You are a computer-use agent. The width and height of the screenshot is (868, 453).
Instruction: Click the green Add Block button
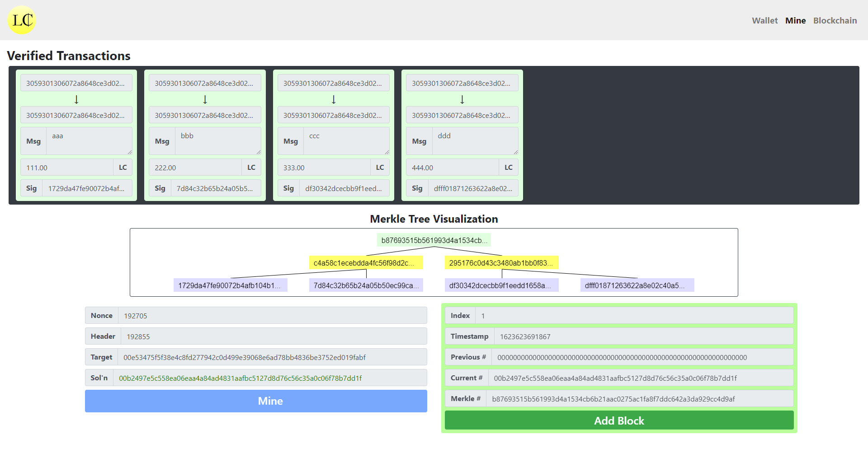pos(619,420)
